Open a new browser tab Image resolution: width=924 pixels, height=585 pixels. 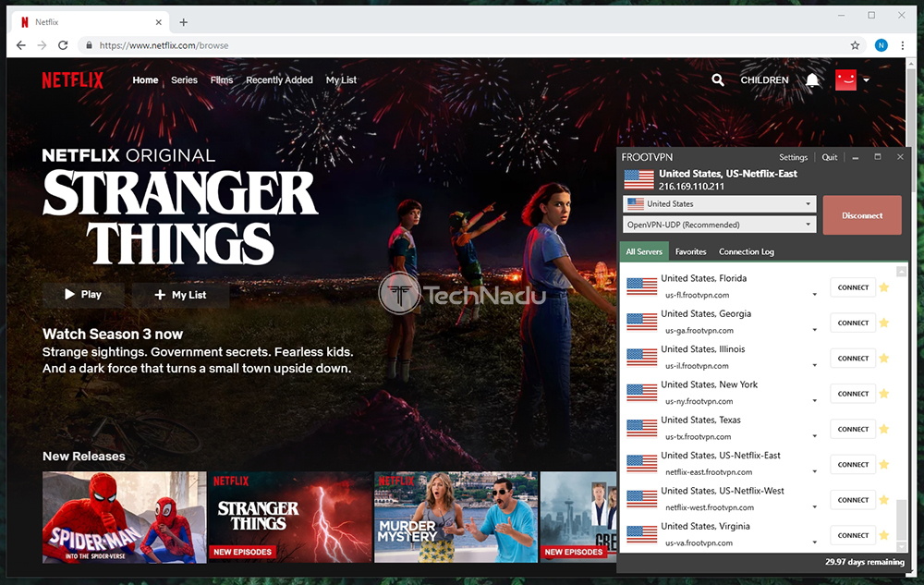(183, 22)
